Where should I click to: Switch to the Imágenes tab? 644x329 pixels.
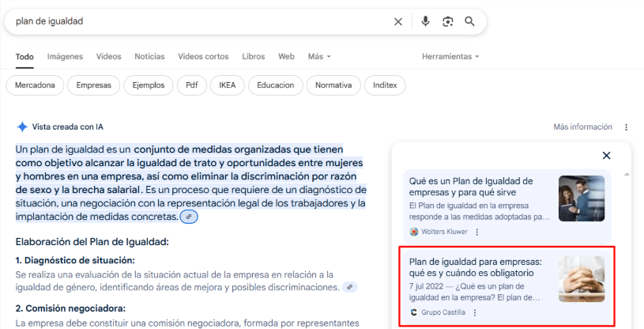pyautogui.click(x=65, y=57)
